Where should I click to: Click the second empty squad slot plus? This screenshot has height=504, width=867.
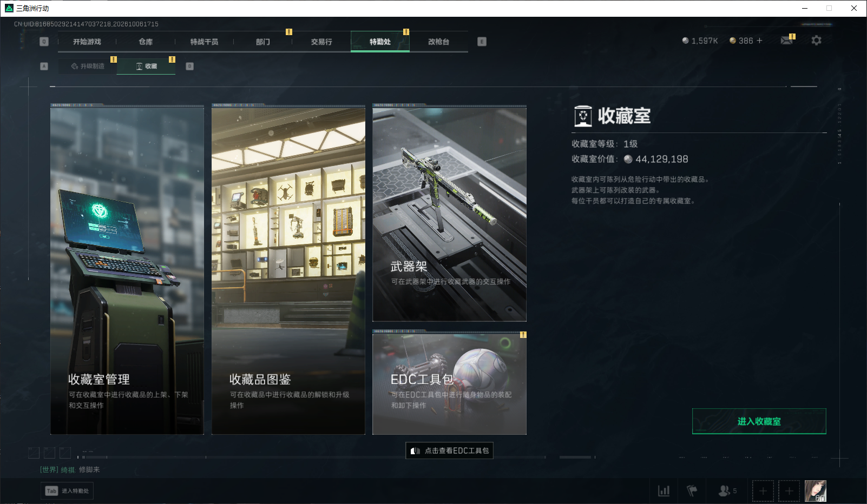click(789, 491)
